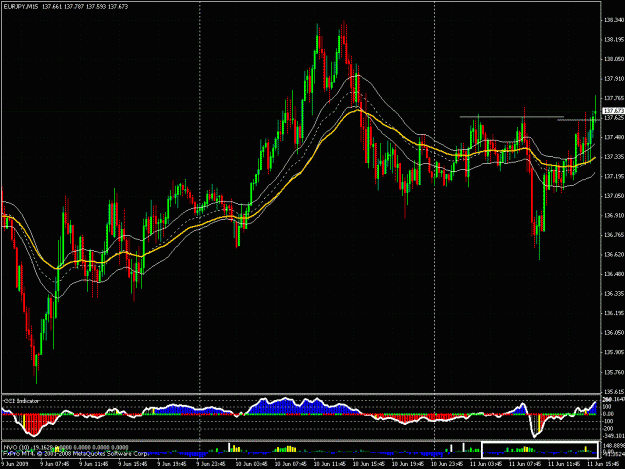This screenshot has height=469, width=625.
Task: Click the 136.335 price scale label
Action: coord(614,293)
